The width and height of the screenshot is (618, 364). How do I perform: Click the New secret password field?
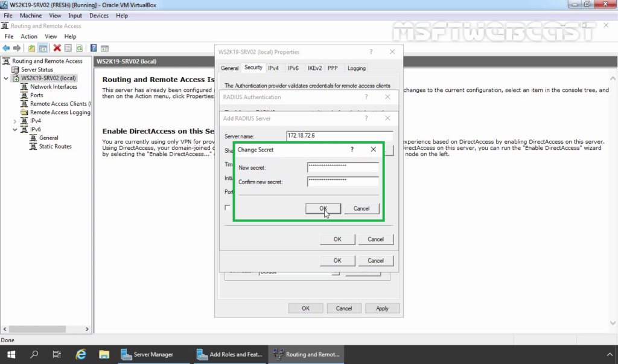343,167
